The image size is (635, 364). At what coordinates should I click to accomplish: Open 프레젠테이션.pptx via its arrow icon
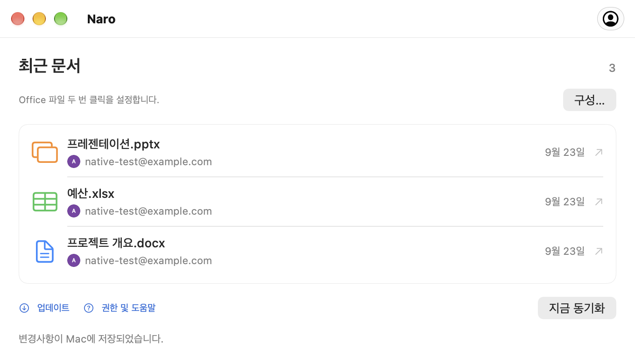599,152
